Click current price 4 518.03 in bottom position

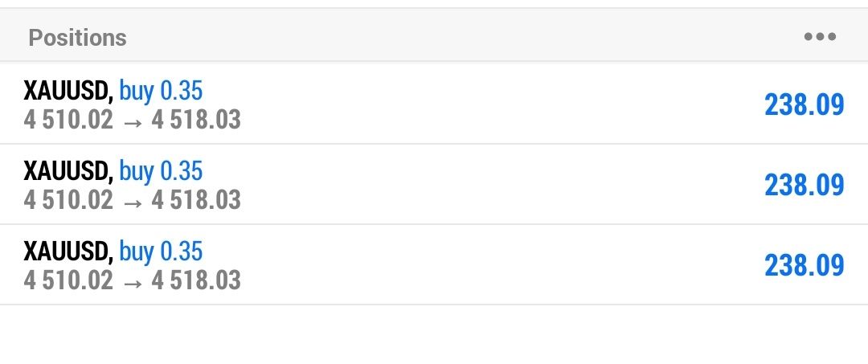click(196, 280)
